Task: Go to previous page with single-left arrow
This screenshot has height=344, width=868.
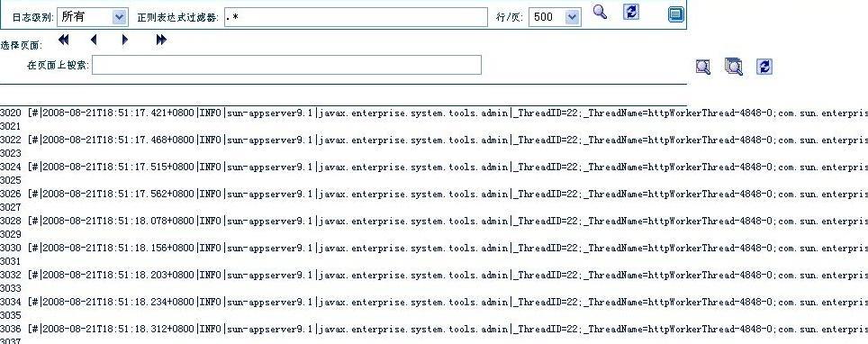Action: [x=94, y=40]
